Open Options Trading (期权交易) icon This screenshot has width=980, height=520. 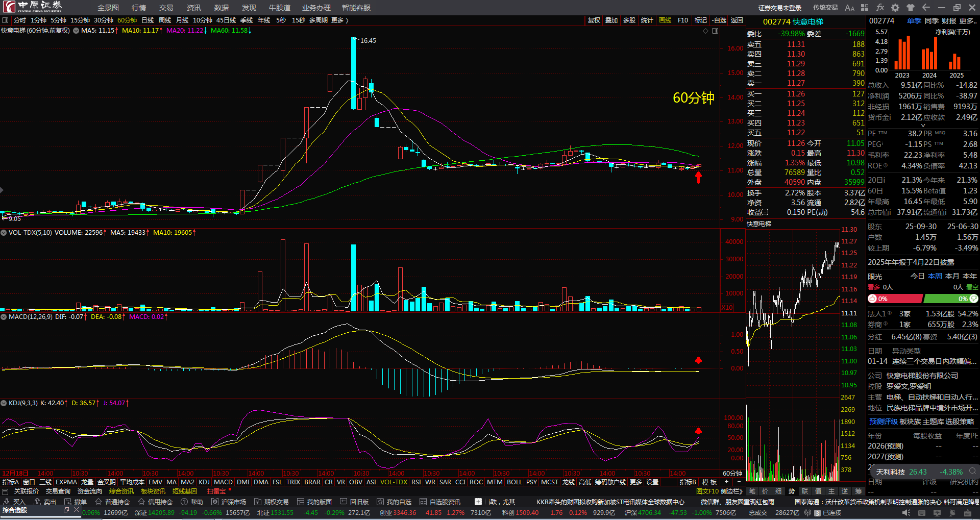click(258, 502)
